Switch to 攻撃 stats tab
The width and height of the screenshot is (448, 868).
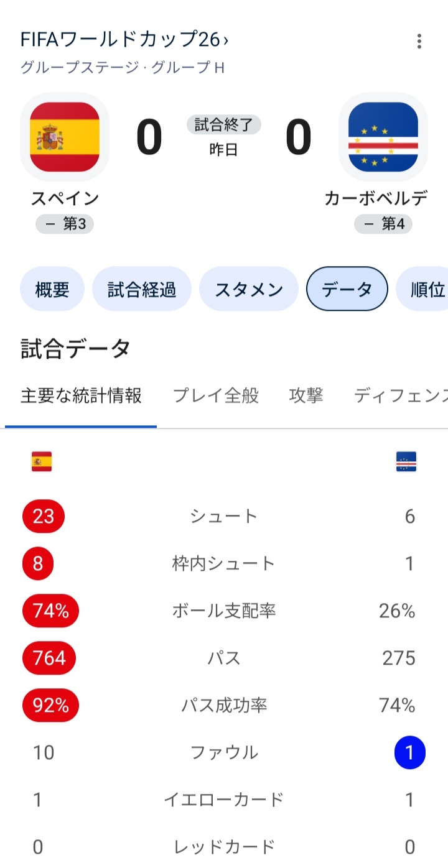[x=306, y=395]
